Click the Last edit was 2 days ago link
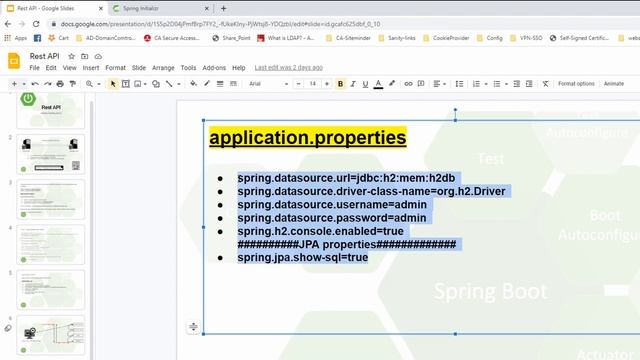The width and height of the screenshot is (640, 360). [289, 68]
